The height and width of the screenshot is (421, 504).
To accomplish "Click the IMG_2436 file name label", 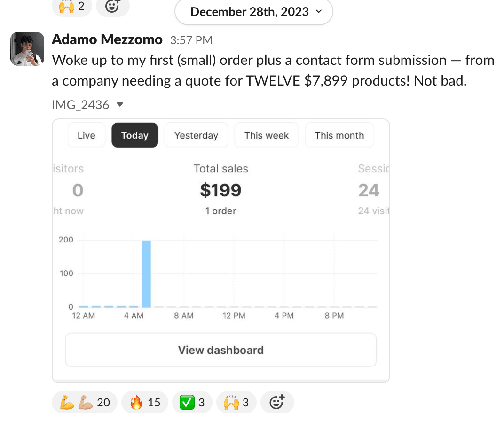I will click(x=80, y=105).
